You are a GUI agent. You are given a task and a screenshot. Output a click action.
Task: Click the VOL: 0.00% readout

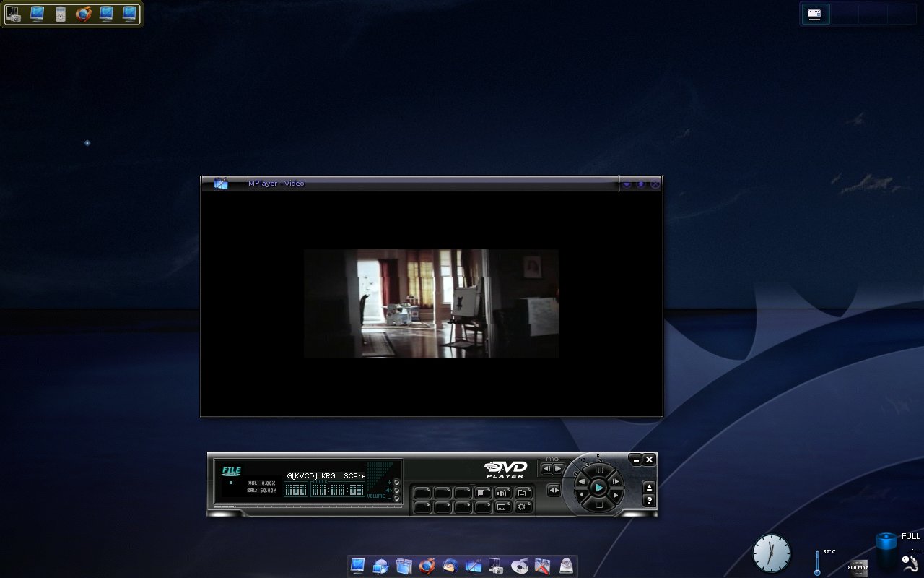point(262,483)
